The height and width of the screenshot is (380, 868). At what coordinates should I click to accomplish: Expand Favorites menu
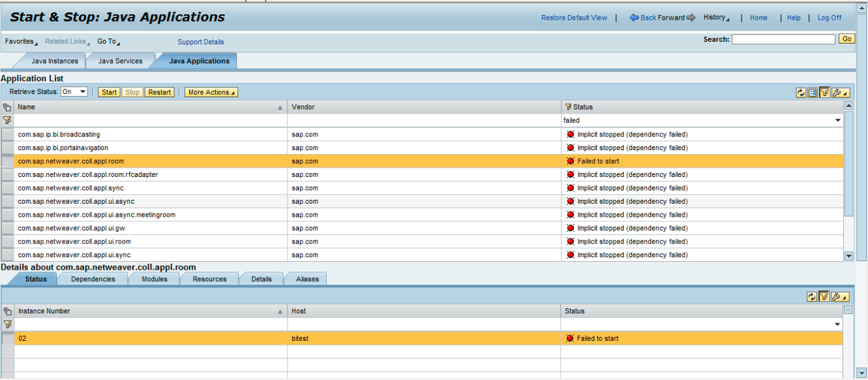[x=21, y=41]
